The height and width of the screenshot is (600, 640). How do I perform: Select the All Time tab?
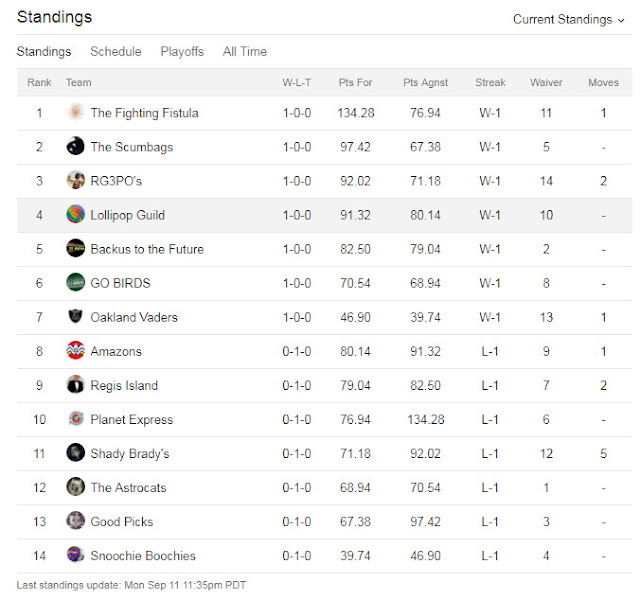point(245,52)
